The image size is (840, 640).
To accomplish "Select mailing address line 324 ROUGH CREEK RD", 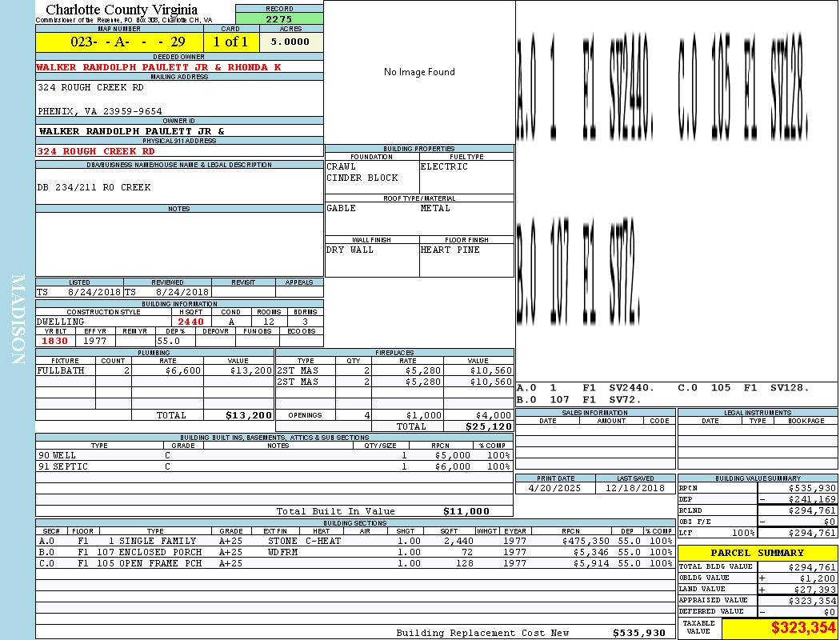I will pos(90,87).
